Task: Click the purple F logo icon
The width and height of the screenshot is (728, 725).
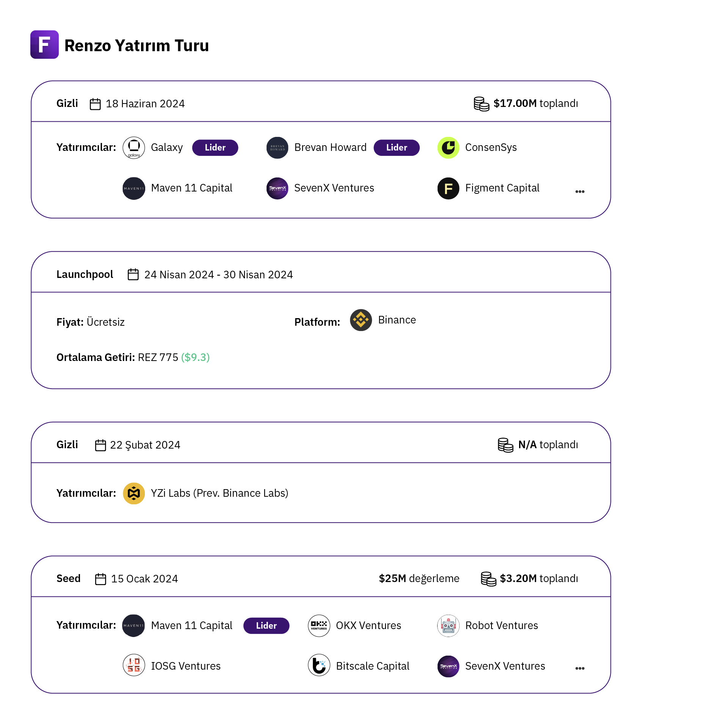Action: pyautogui.click(x=44, y=45)
